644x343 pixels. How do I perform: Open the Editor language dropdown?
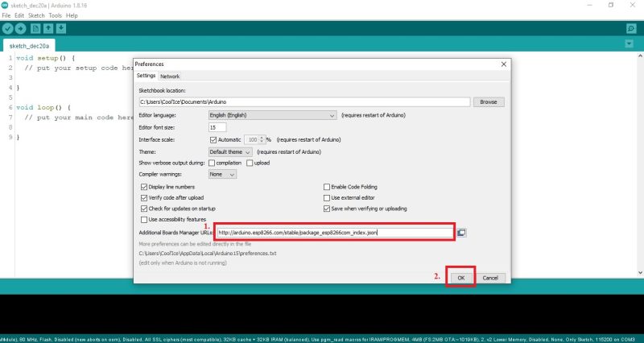point(272,115)
